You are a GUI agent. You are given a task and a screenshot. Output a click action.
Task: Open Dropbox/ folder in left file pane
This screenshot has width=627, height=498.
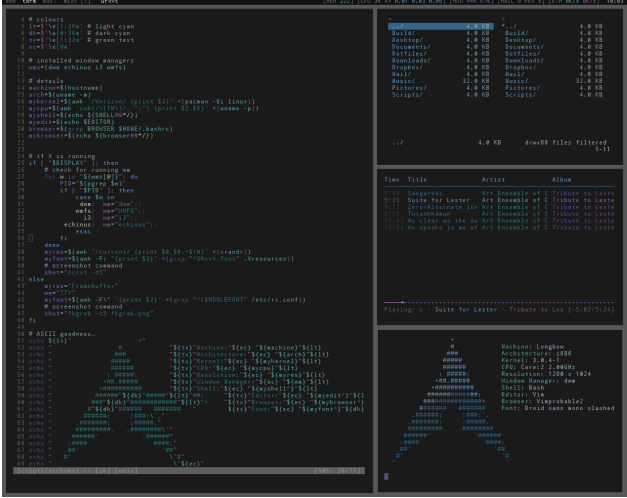(407, 67)
